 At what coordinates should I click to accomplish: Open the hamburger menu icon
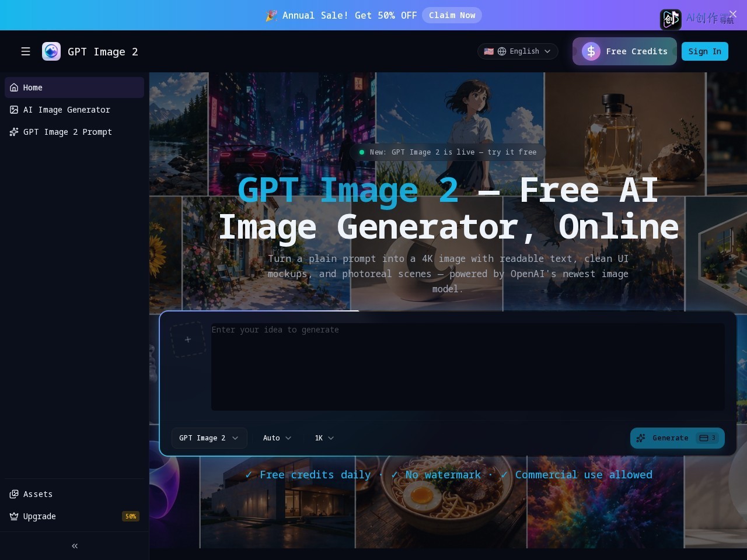26,51
